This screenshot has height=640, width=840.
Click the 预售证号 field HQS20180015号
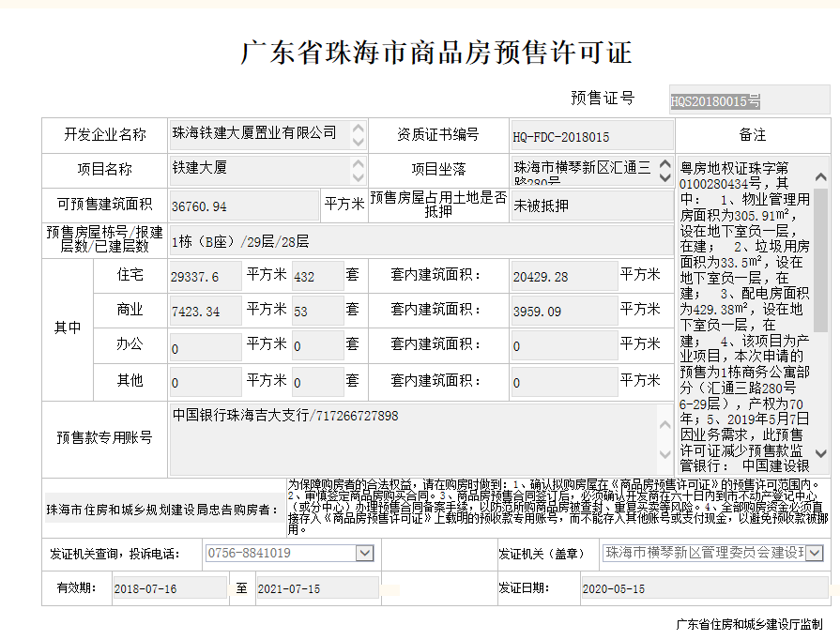click(749, 99)
